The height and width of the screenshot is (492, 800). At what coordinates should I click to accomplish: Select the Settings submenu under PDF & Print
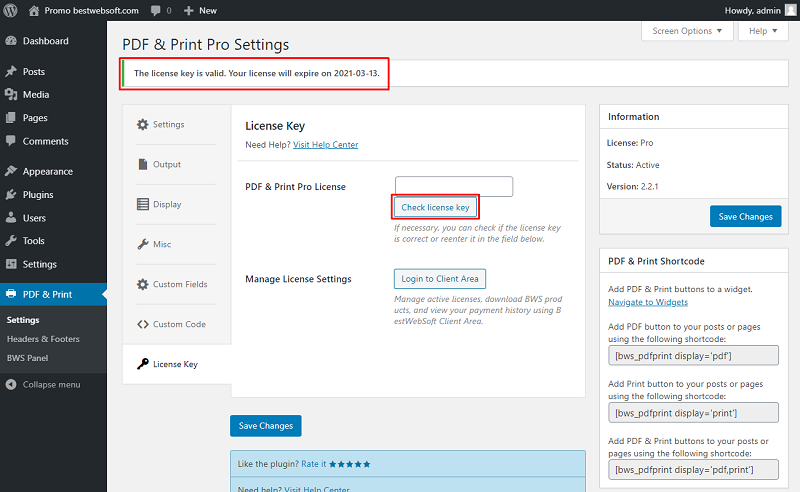click(x=23, y=320)
